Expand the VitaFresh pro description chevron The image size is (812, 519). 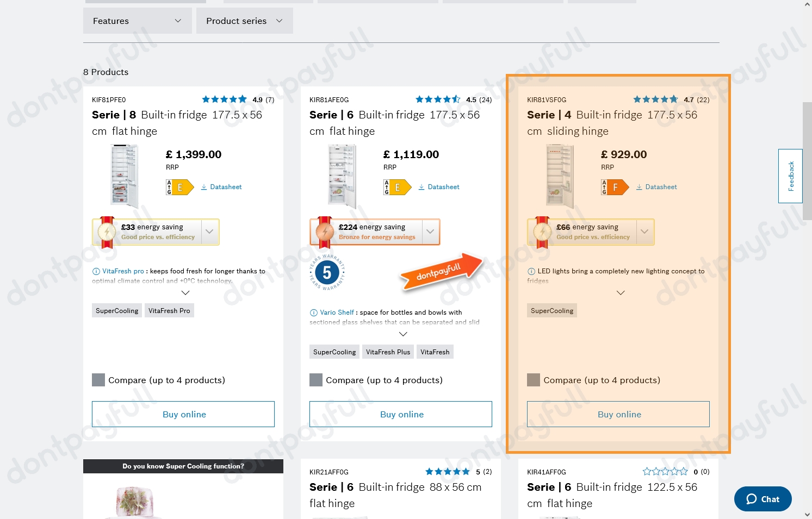click(185, 293)
